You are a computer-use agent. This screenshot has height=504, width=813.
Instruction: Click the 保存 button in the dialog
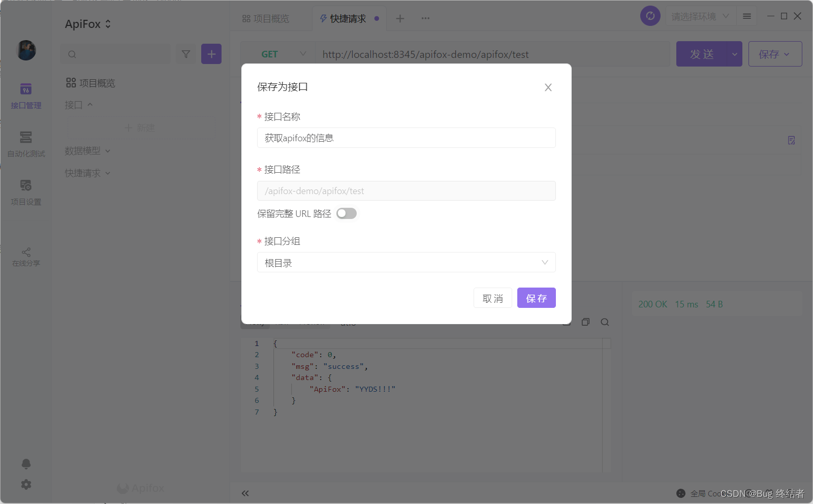pyautogui.click(x=536, y=298)
